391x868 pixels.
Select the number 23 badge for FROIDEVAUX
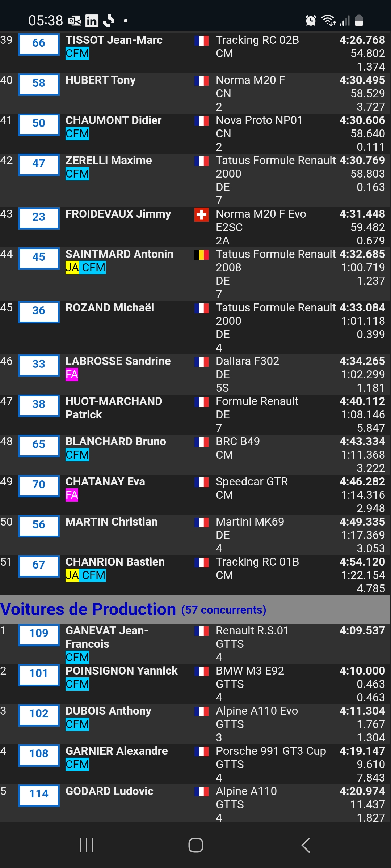39,218
